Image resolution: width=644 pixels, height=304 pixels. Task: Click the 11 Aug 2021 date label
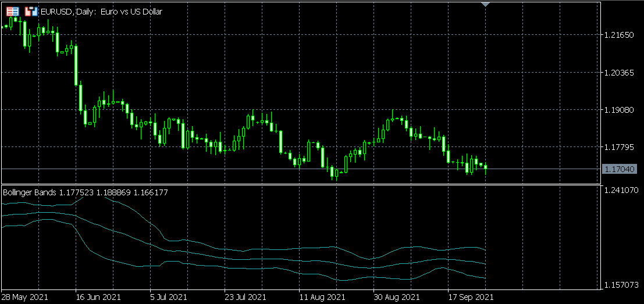[x=322, y=296]
